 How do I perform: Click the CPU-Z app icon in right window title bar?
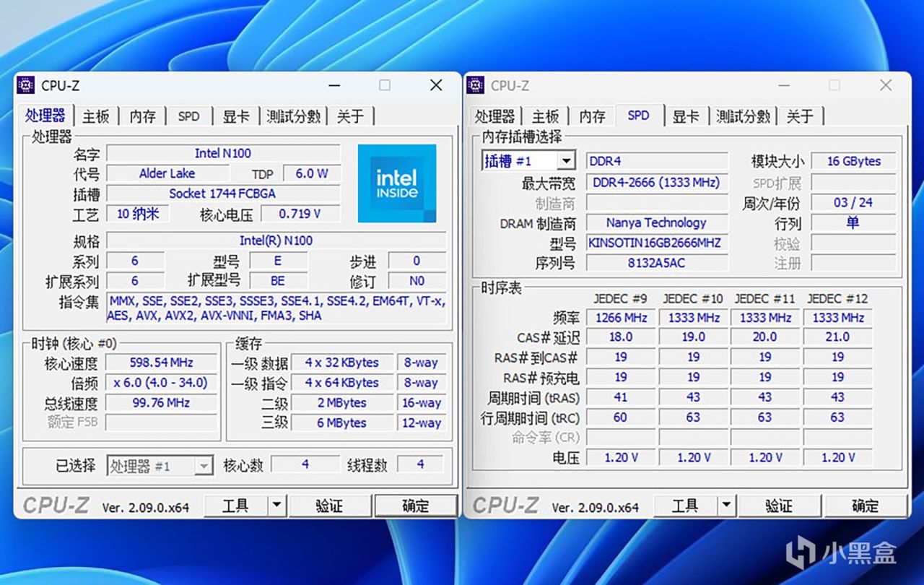point(475,85)
